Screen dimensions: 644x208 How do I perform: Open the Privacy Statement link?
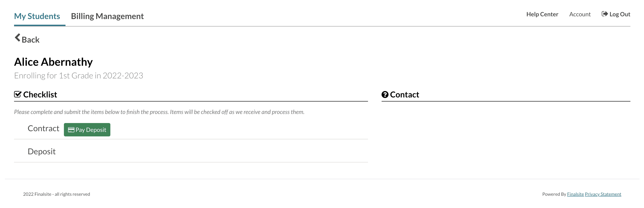point(603,194)
